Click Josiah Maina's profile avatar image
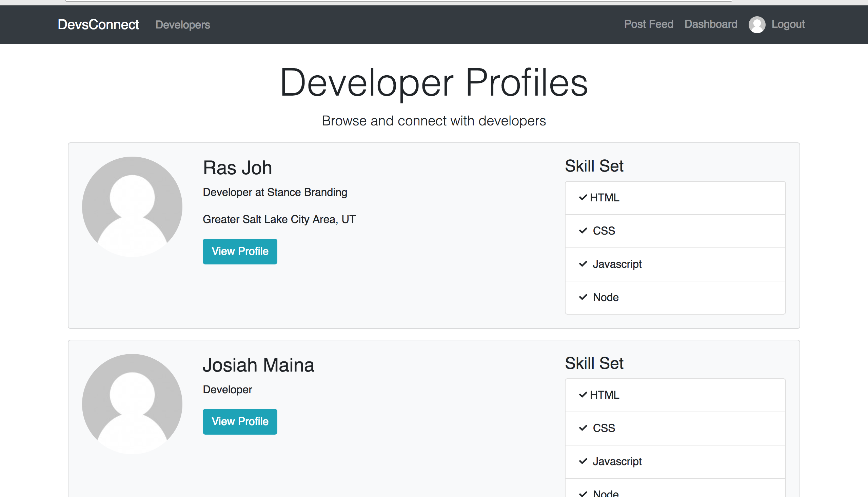The width and height of the screenshot is (868, 497). [x=132, y=404]
